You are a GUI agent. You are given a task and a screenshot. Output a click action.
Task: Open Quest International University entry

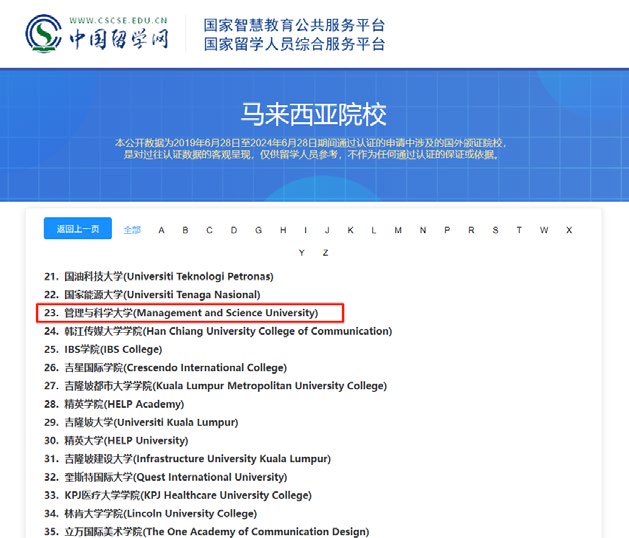point(175,477)
